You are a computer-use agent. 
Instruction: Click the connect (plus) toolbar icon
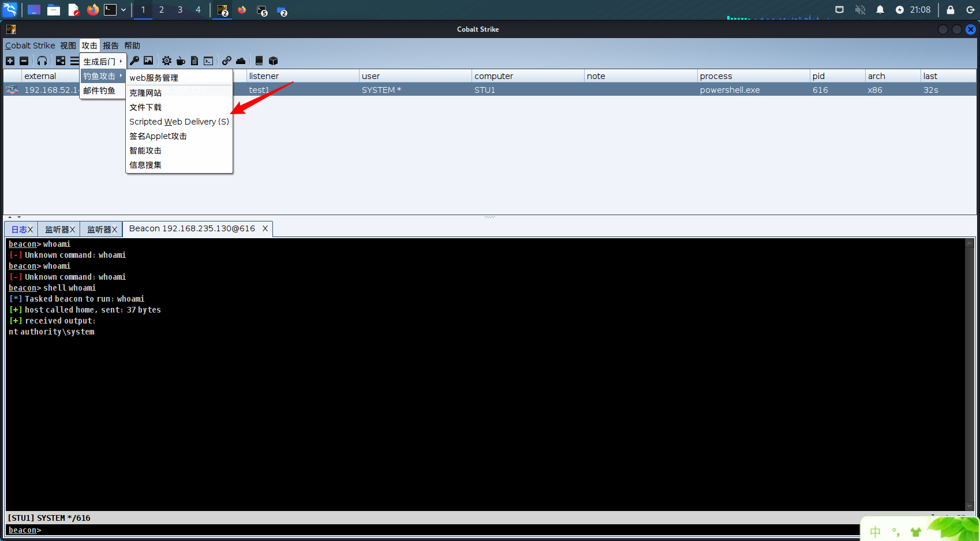(10, 61)
